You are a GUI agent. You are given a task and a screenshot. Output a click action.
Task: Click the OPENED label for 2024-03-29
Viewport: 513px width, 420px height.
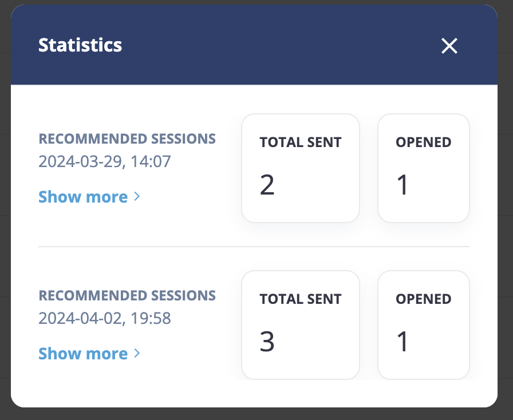tap(423, 142)
